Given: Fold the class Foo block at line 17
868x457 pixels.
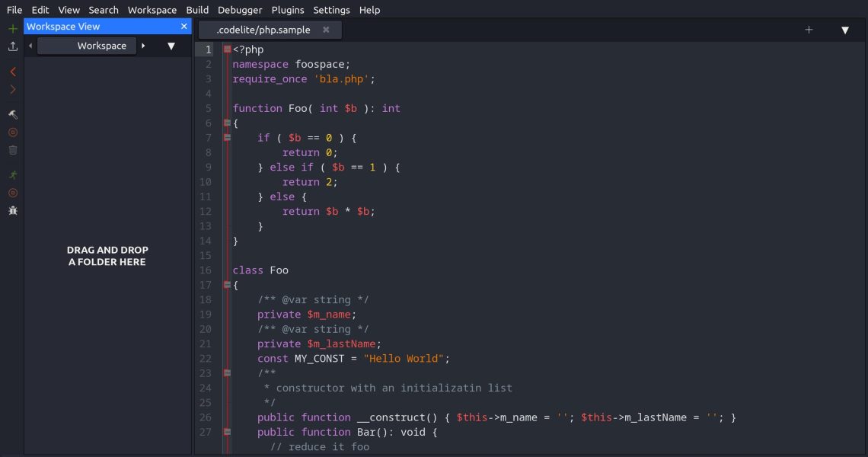Looking at the screenshot, I should (227, 285).
